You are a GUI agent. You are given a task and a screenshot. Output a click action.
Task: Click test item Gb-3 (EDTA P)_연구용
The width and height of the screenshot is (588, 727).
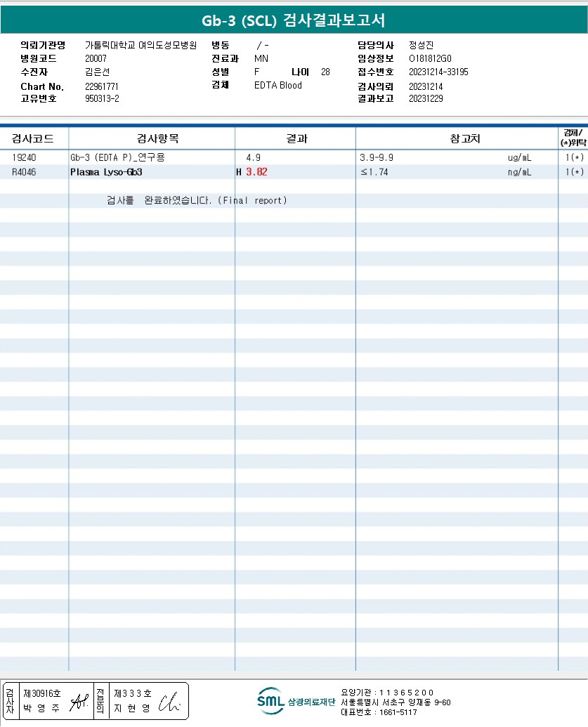point(117,157)
